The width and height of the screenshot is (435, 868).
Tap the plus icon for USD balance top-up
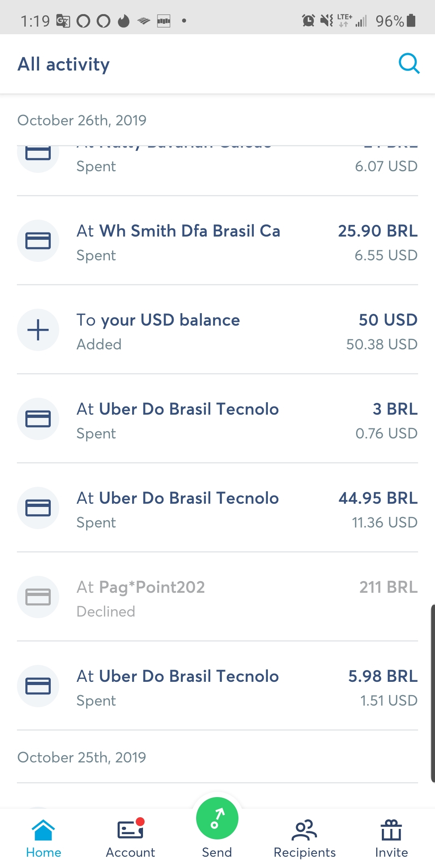point(38,330)
